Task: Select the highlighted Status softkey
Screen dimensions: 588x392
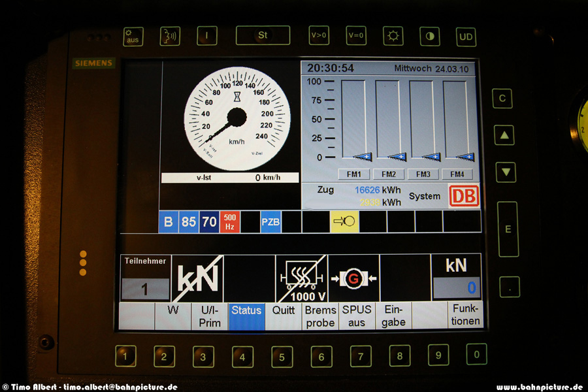Action: pyautogui.click(x=246, y=316)
